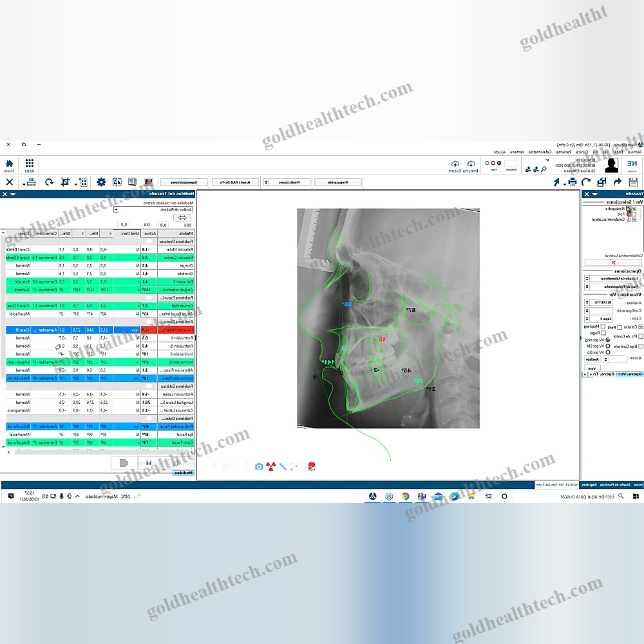The width and height of the screenshot is (644, 644).
Task: Click the Superposiciones button
Action: tap(184, 182)
